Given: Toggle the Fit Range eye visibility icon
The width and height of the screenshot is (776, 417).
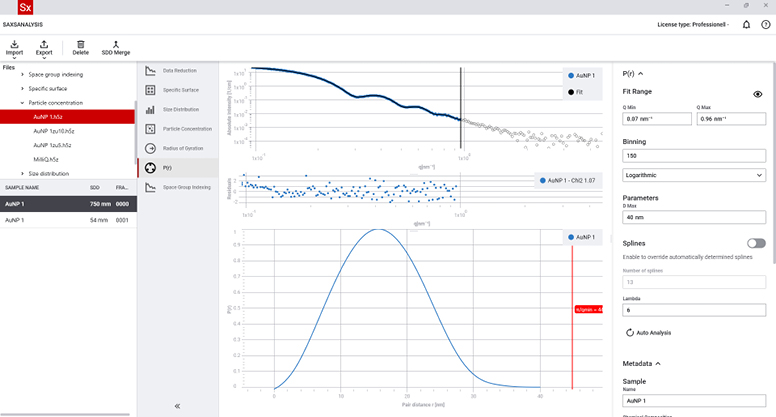Looking at the screenshot, I should [x=758, y=94].
